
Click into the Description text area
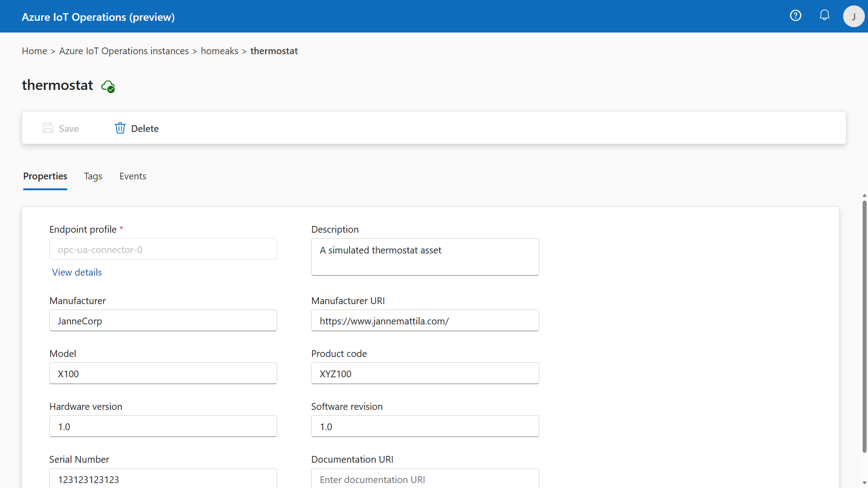click(x=425, y=257)
